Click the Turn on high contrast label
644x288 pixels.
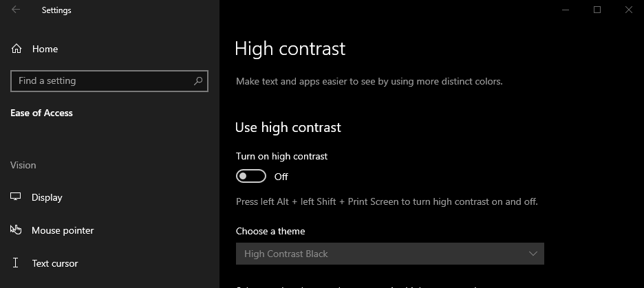pyautogui.click(x=282, y=156)
